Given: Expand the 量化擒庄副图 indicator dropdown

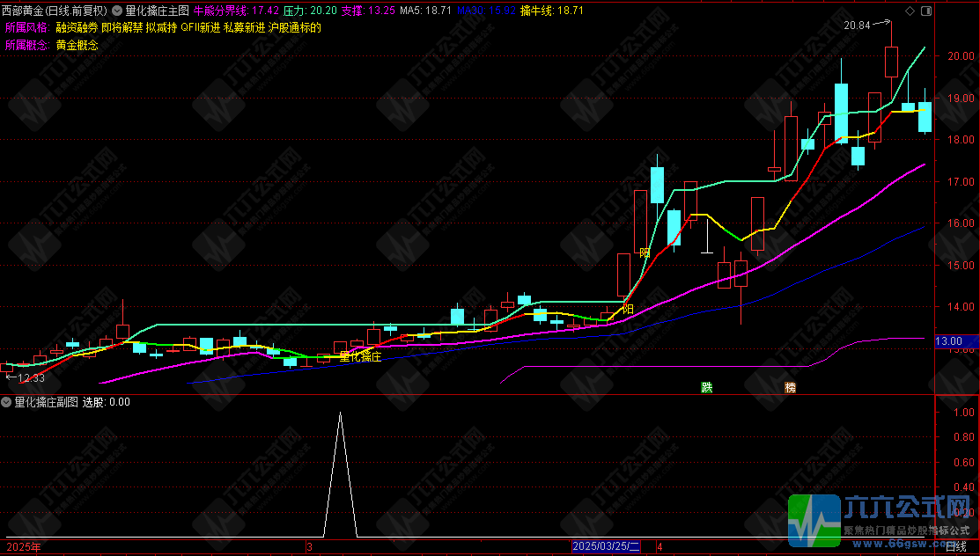Looking at the screenshot, I should (x=6, y=402).
